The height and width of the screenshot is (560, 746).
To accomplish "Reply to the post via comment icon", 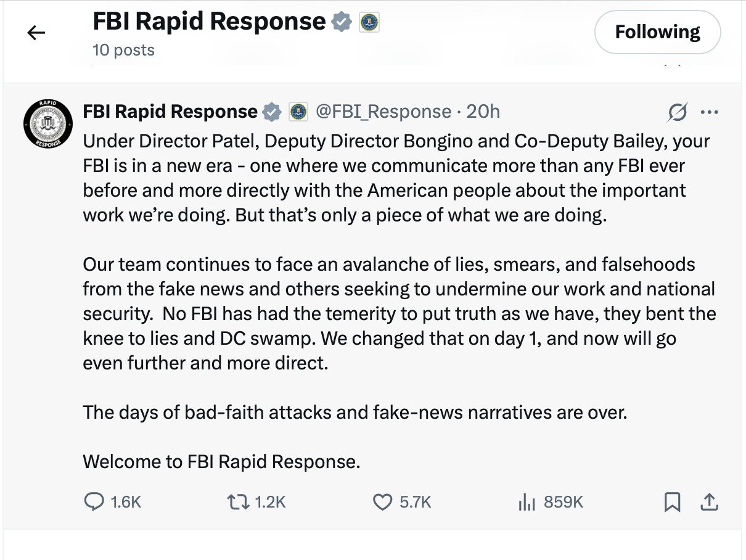I will 94,502.
